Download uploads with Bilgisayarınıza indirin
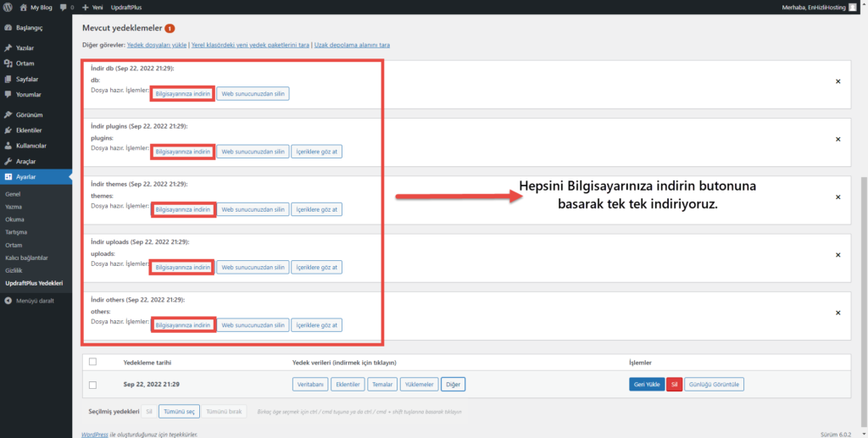This screenshot has width=868, height=438. (x=183, y=267)
